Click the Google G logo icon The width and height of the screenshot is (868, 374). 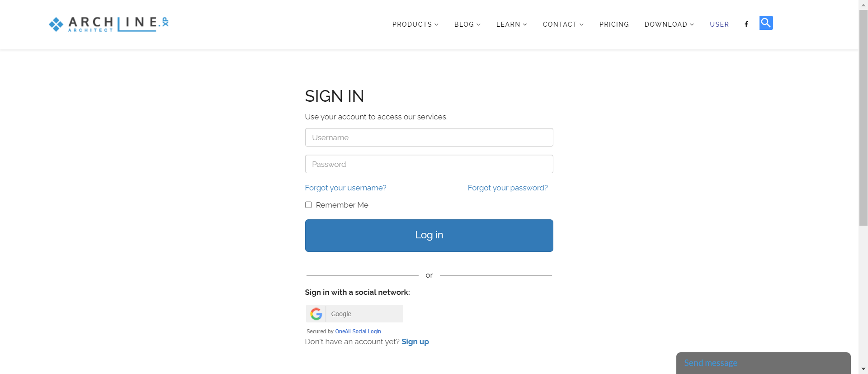[x=316, y=313]
